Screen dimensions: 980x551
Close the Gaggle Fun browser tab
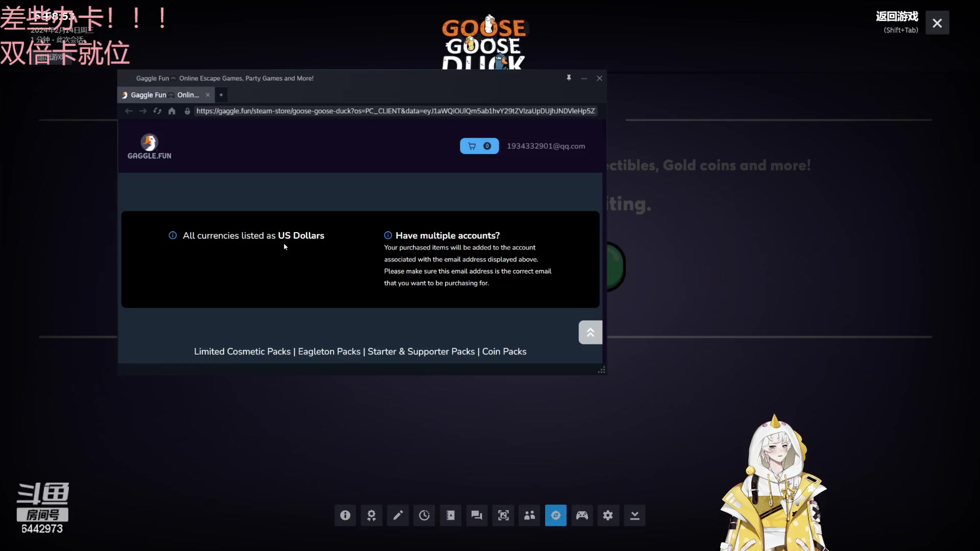pyautogui.click(x=208, y=95)
